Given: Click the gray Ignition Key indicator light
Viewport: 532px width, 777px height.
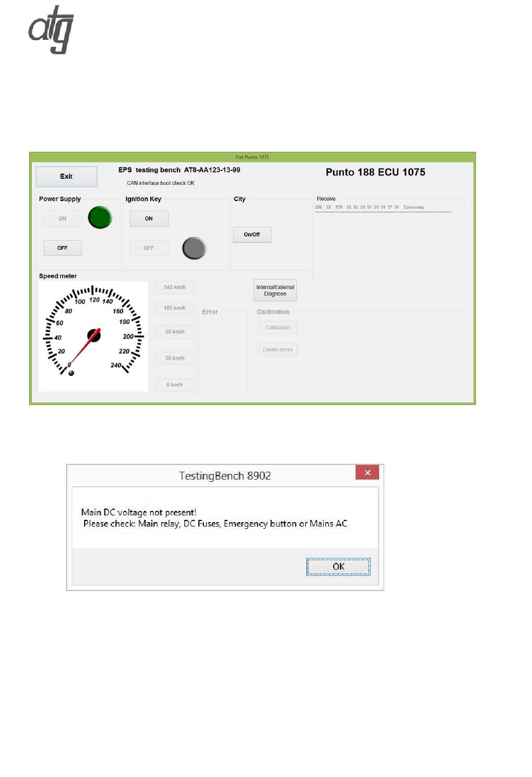Looking at the screenshot, I should [194, 248].
